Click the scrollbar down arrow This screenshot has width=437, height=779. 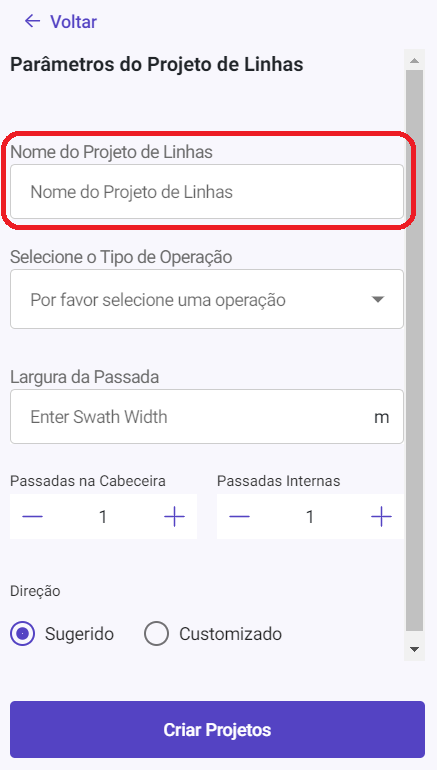point(415,649)
